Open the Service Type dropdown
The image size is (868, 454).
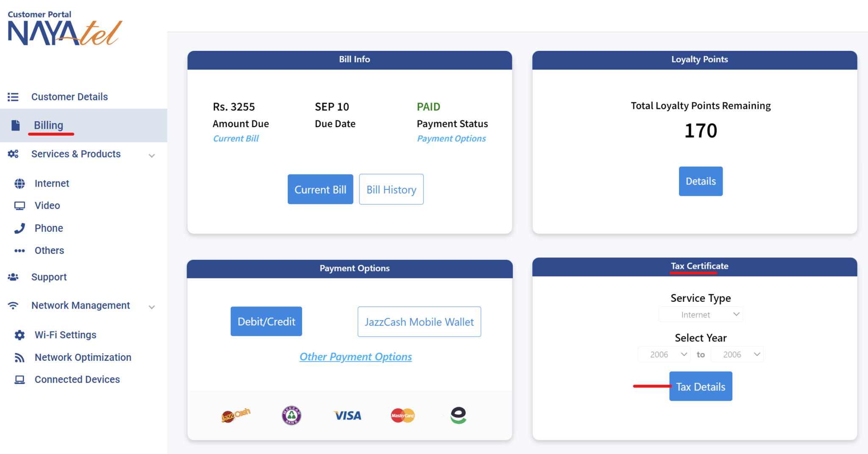[x=701, y=315]
